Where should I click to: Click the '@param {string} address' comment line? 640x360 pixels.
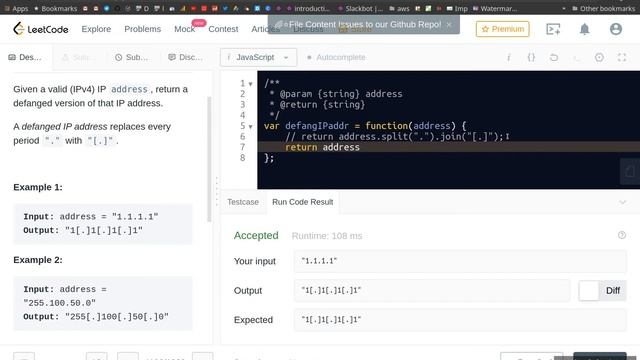click(336, 94)
